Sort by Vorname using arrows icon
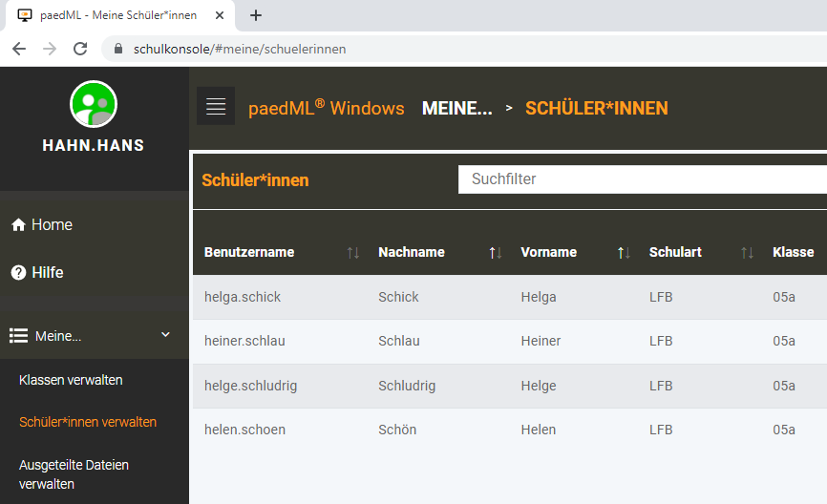Viewport: 827px width, 504px height. (624, 253)
